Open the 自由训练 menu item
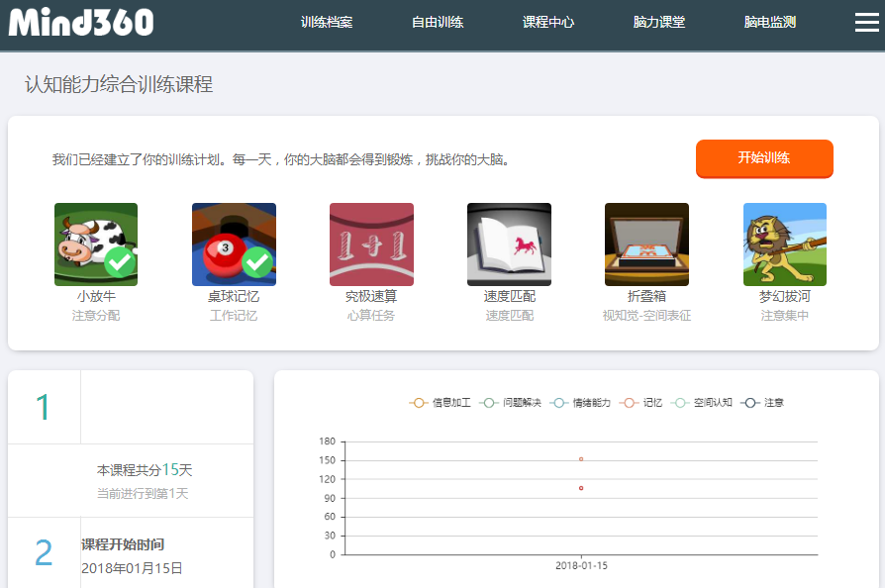Image resolution: width=885 pixels, height=588 pixels. pyautogui.click(x=438, y=23)
